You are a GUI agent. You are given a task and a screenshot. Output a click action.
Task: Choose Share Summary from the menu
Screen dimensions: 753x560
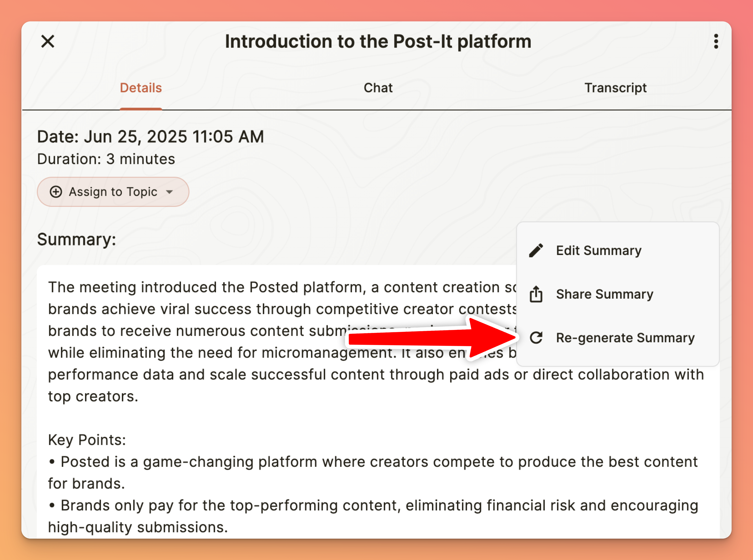(605, 294)
